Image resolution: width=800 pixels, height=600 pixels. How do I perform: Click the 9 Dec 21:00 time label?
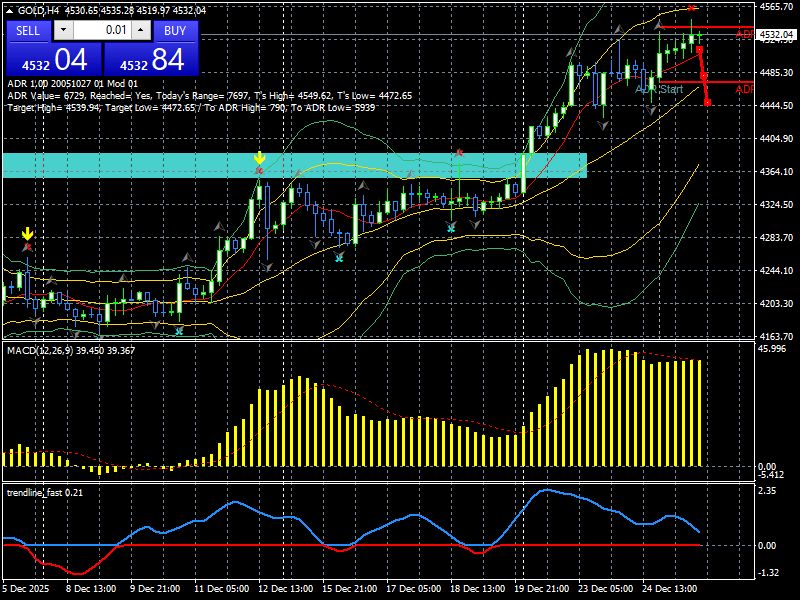(155, 588)
